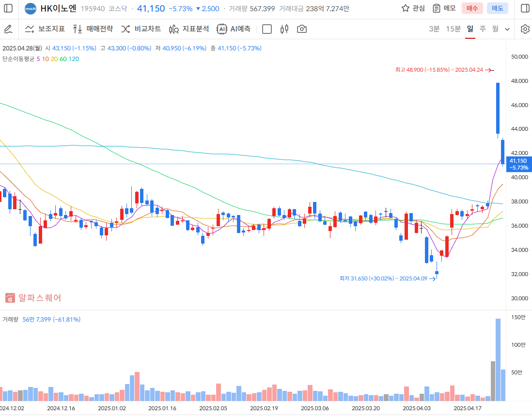532x416 pixels.
Task: Click the 56만 7,399 volume value
Action: click(37, 319)
